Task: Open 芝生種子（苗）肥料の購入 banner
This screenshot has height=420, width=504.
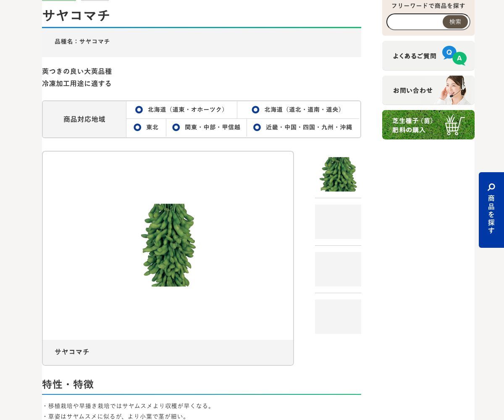Action: [428, 125]
